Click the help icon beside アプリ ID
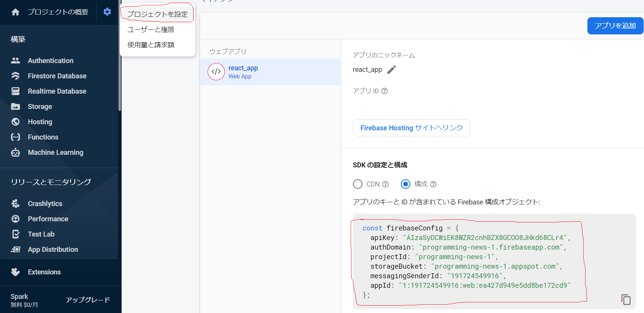The width and height of the screenshot is (644, 313). click(x=385, y=91)
